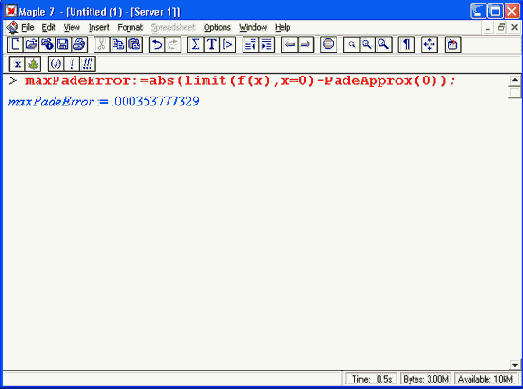Toggle nonprinting characters with the pilcrow icon

pos(406,44)
